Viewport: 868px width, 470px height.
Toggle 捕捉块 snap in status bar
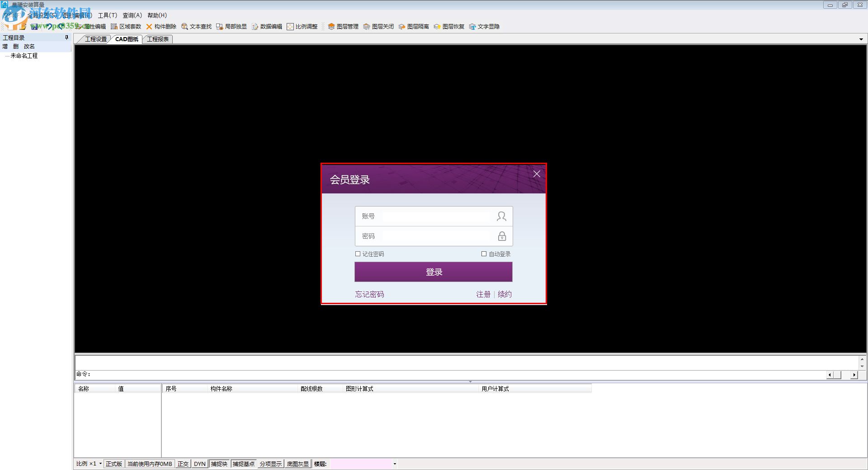click(x=219, y=464)
